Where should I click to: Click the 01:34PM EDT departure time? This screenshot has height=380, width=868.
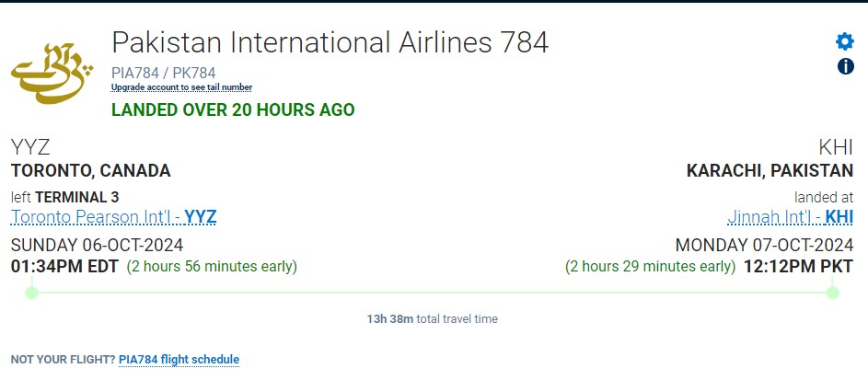coord(64,267)
